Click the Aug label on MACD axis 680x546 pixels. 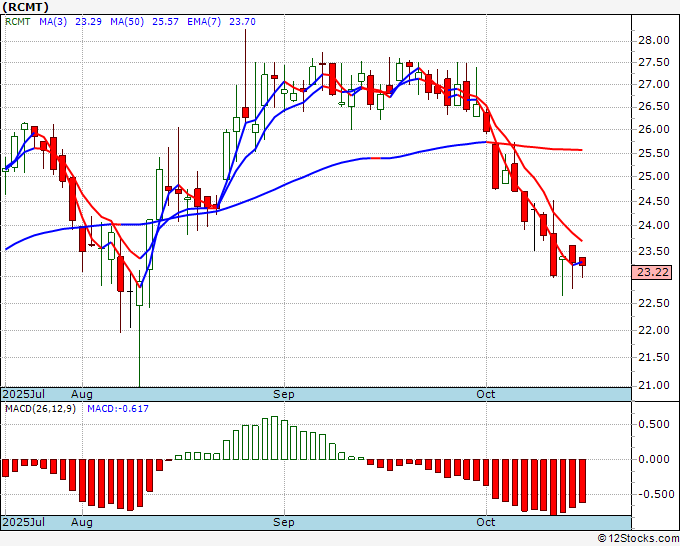click(82, 522)
